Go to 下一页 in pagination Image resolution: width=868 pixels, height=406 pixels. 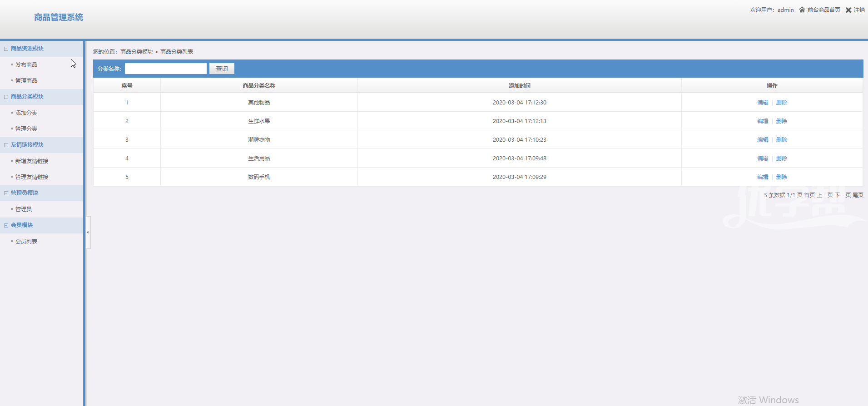tap(843, 195)
